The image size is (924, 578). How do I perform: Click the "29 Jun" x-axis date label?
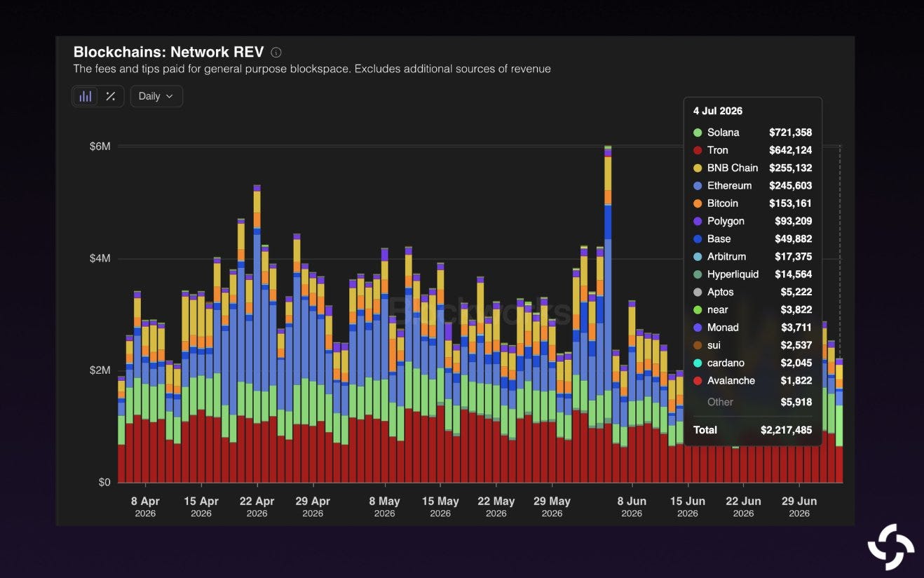(799, 502)
